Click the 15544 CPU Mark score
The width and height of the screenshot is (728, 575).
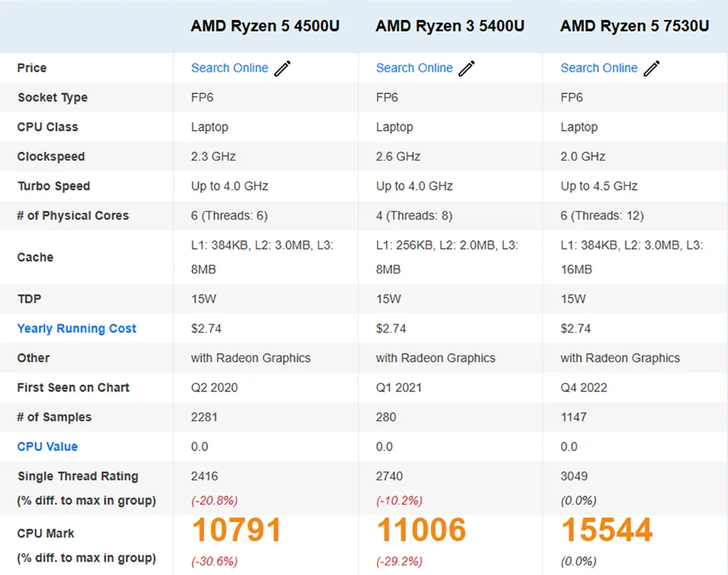pyautogui.click(x=606, y=531)
